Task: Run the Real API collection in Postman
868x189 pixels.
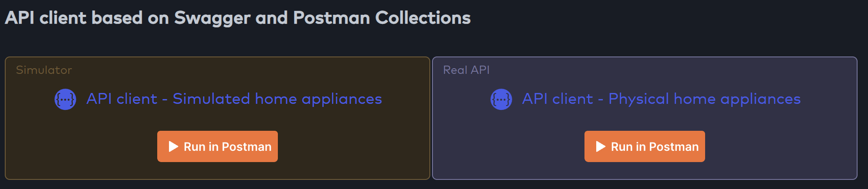Action: [645, 146]
